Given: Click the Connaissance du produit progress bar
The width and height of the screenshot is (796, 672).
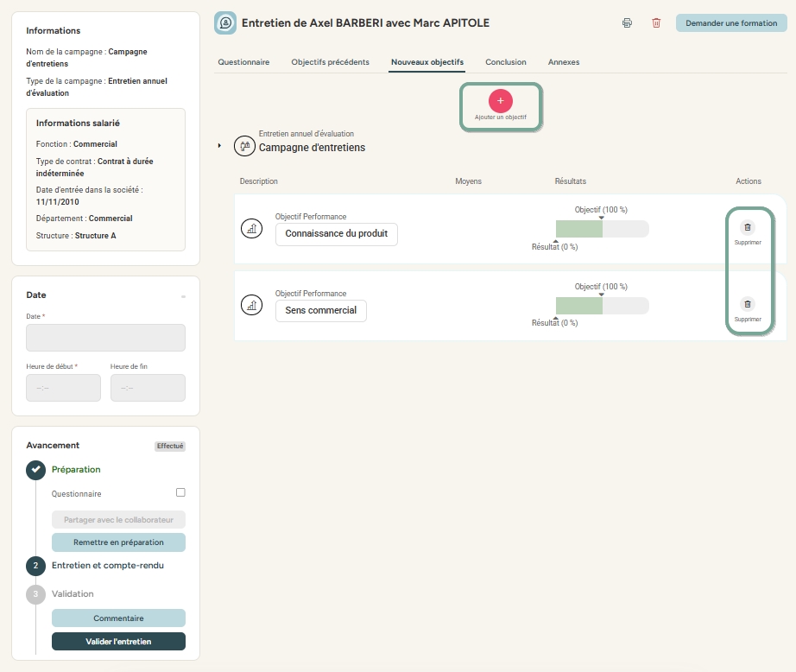Looking at the screenshot, I should point(602,229).
